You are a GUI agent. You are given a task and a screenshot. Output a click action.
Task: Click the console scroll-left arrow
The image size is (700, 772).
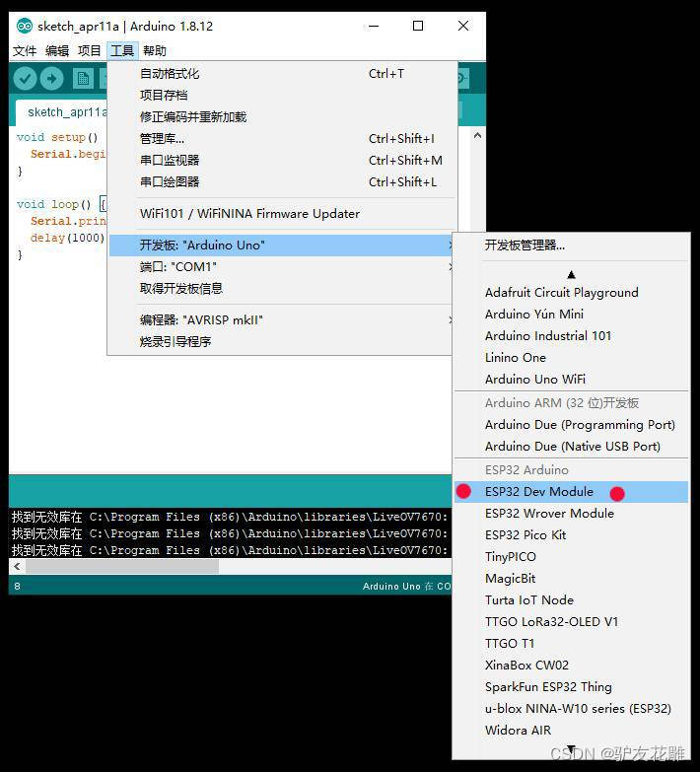17,566
